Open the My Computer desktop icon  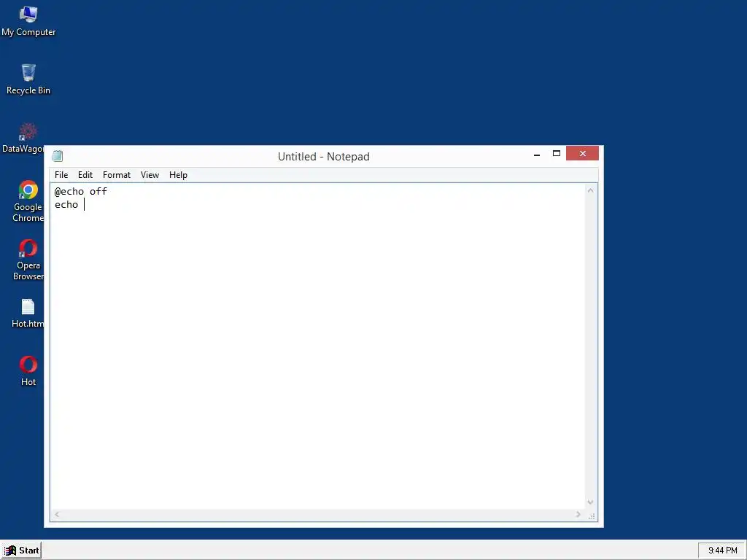28,21
